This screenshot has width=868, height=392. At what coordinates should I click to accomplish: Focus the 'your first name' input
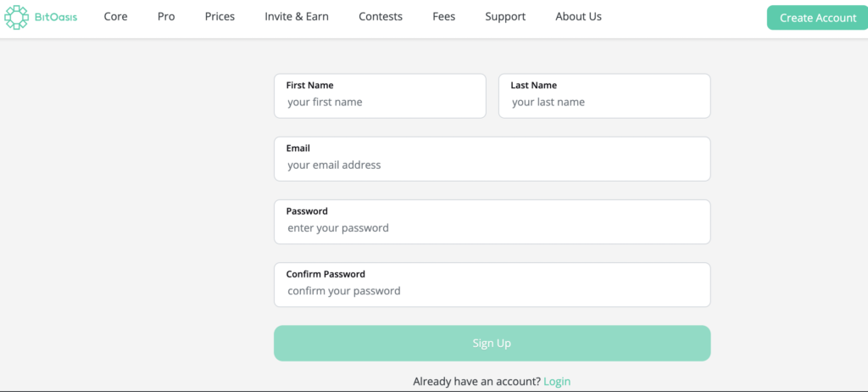click(x=381, y=96)
